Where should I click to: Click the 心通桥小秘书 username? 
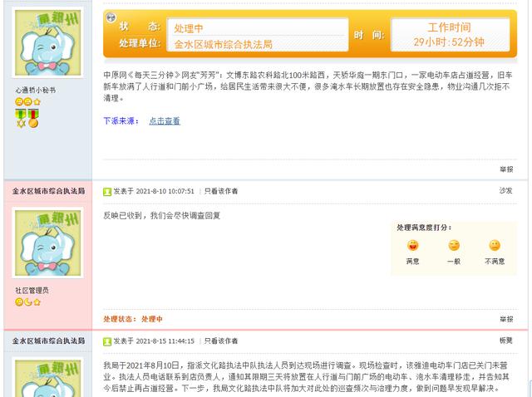tap(35, 91)
